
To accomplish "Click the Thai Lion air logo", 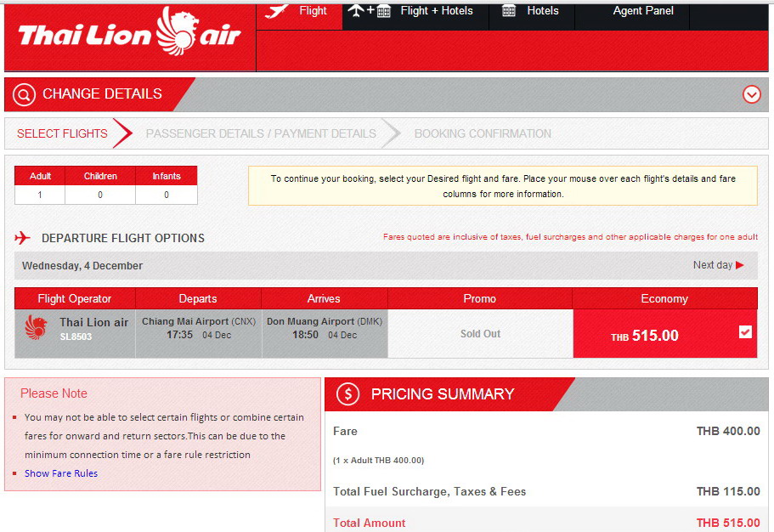I will [129, 34].
